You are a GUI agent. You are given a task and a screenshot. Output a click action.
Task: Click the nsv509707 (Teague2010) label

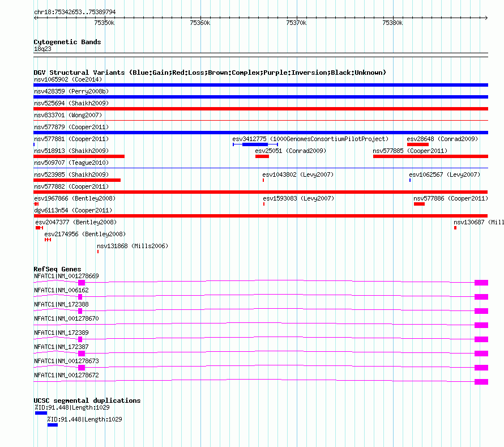tap(71, 163)
